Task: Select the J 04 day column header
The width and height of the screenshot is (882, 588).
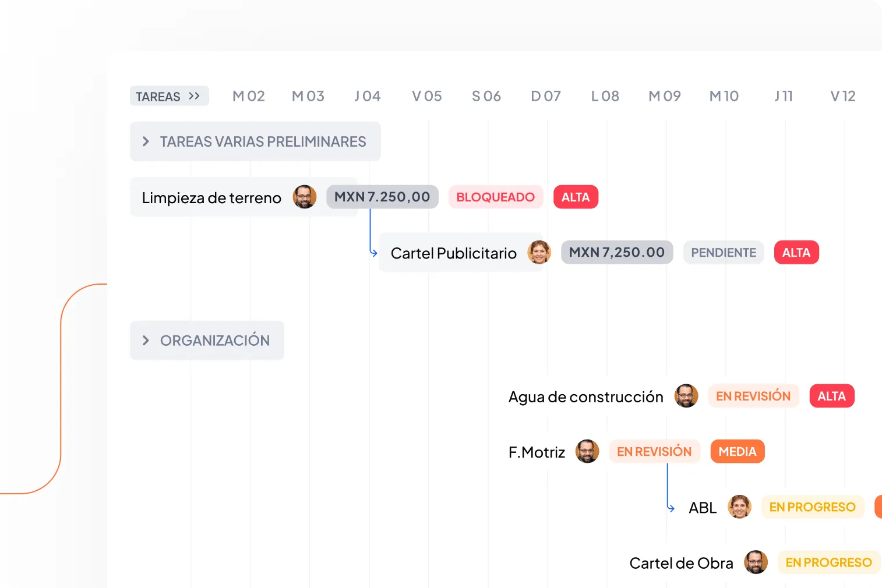Action: click(x=368, y=96)
